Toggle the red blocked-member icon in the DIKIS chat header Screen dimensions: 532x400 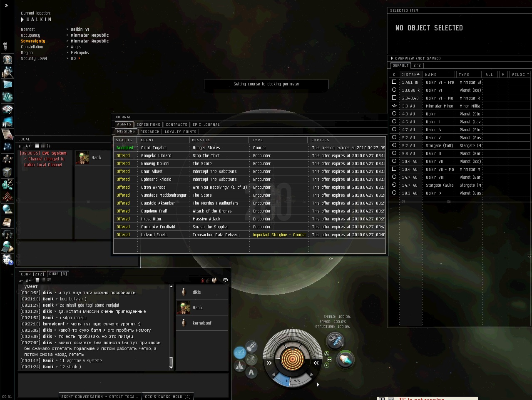203,280
